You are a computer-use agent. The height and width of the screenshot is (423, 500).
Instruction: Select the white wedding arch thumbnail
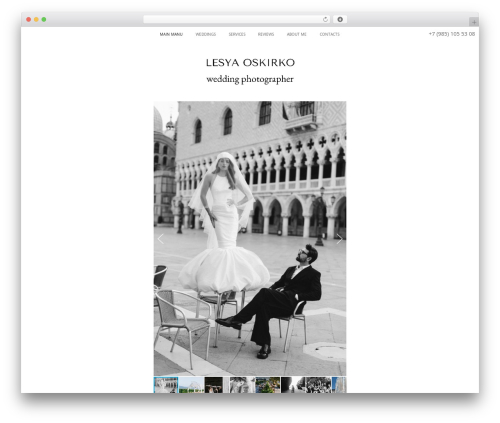[x=191, y=385]
